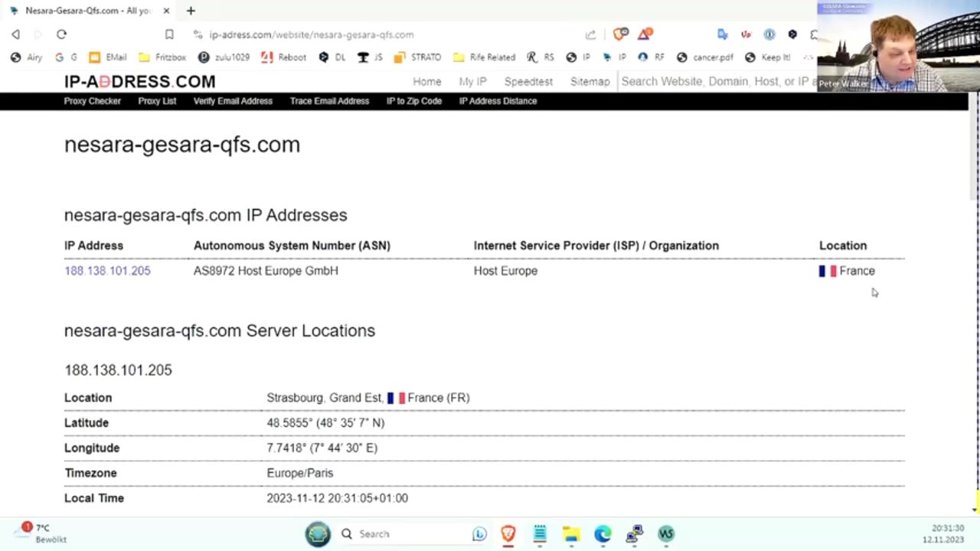This screenshot has height=551, width=980.
Task: Open the JS bookmark
Action: (x=370, y=57)
